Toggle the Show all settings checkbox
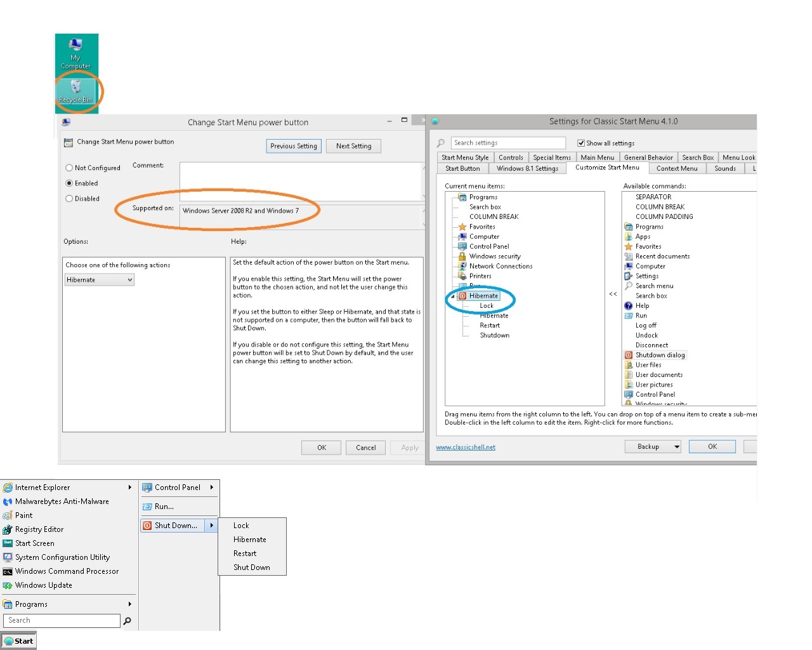 [x=580, y=143]
